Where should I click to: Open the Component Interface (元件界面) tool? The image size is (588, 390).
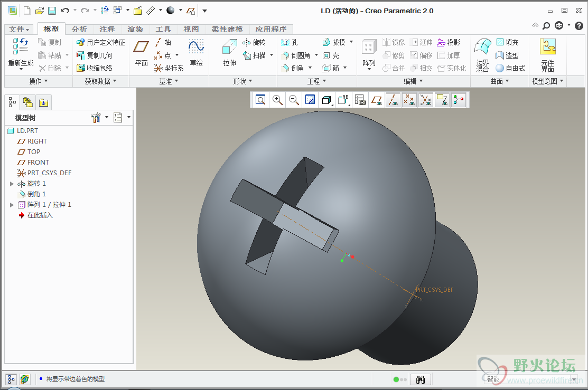pos(547,55)
